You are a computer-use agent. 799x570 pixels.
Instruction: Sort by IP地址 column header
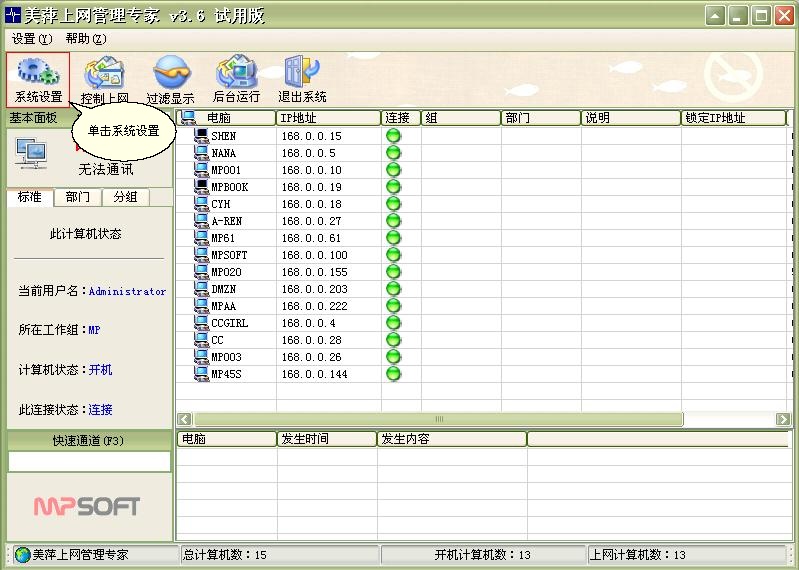[x=329, y=118]
